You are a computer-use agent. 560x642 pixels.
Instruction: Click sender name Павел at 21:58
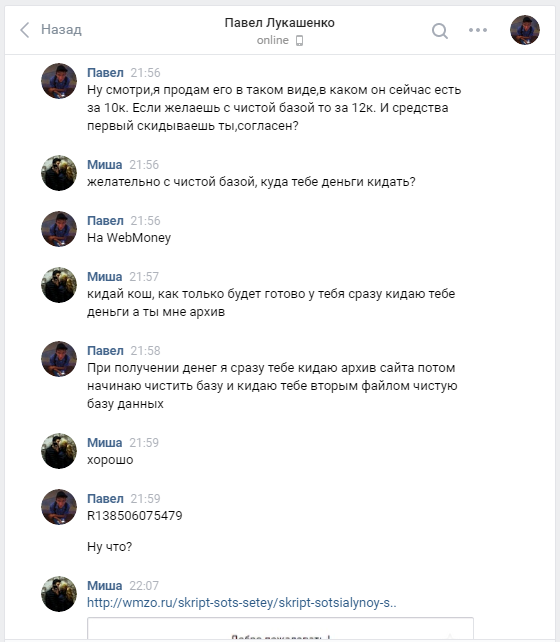pos(105,351)
